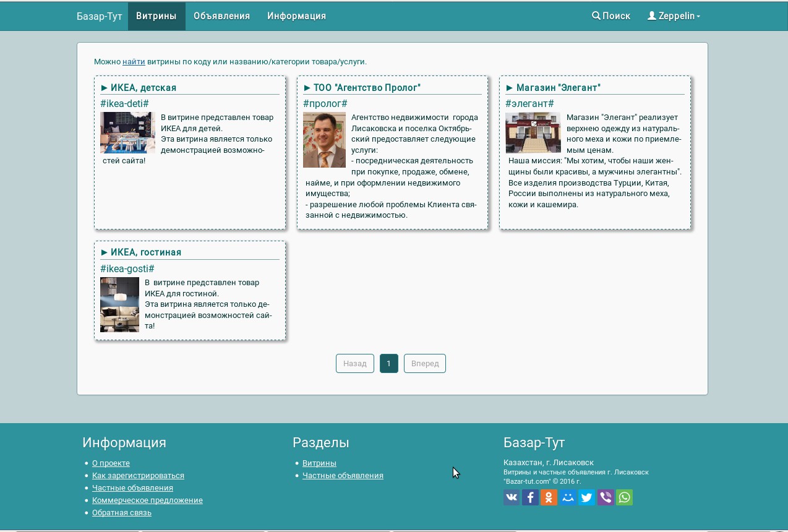Open the VK social network icon
Image resolution: width=788 pixels, height=532 pixels.
click(x=512, y=497)
